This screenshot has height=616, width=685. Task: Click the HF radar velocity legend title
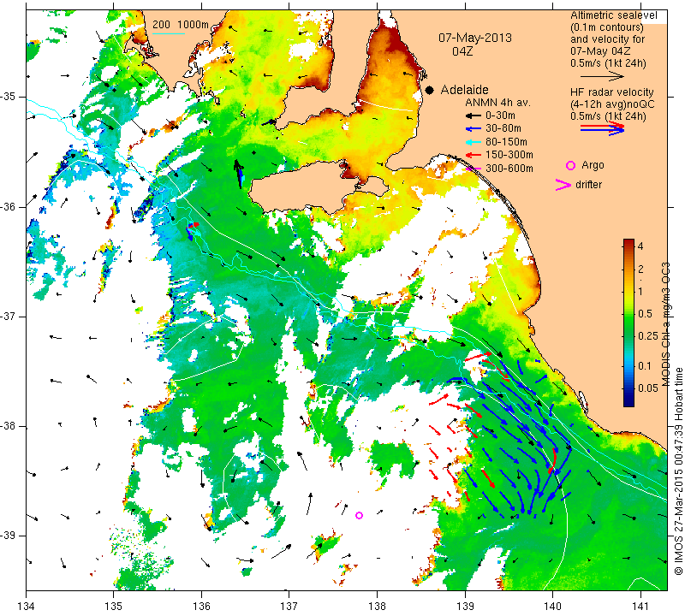point(611,92)
